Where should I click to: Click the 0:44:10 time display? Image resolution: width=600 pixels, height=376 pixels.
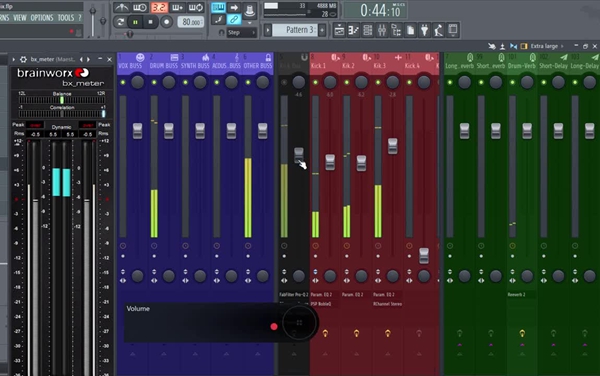click(375, 10)
